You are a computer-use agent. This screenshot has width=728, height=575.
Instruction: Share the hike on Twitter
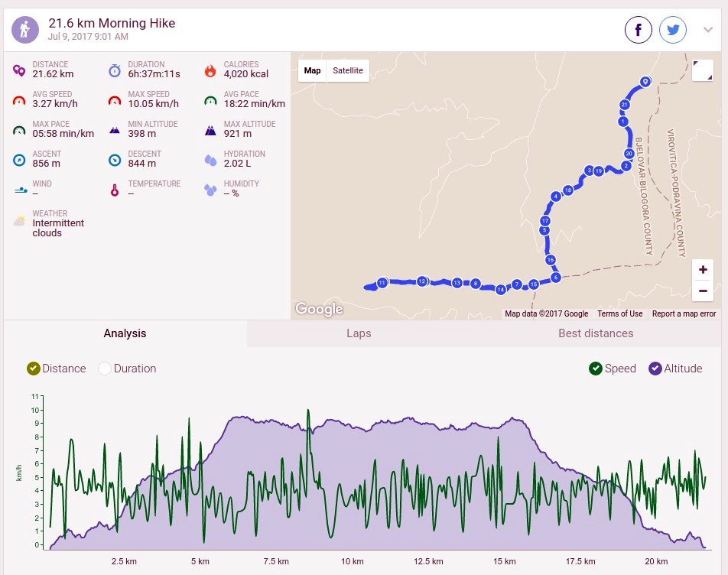[x=673, y=30]
